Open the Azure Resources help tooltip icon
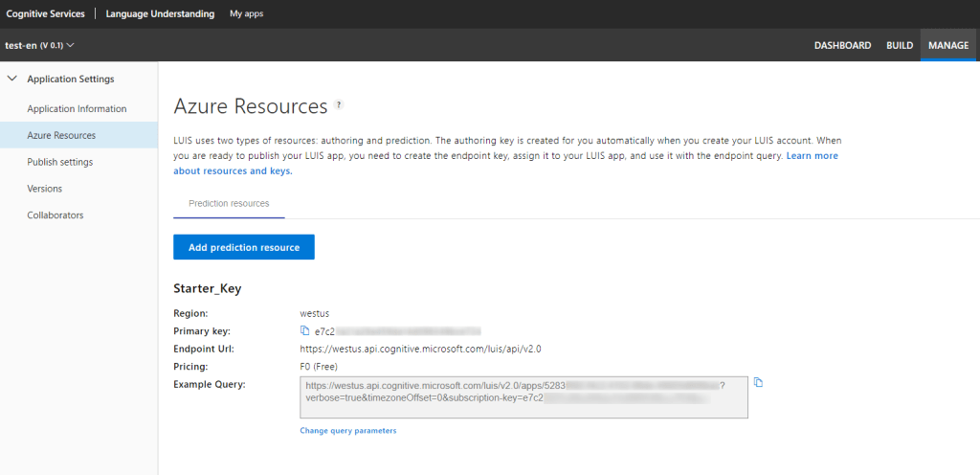 click(x=339, y=105)
